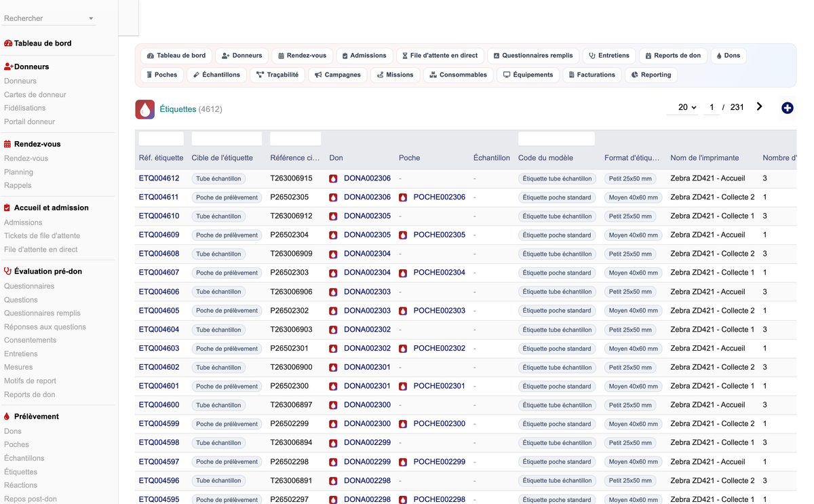Open label ETQ004612 link
This screenshot has height=504, width=814.
pos(159,178)
